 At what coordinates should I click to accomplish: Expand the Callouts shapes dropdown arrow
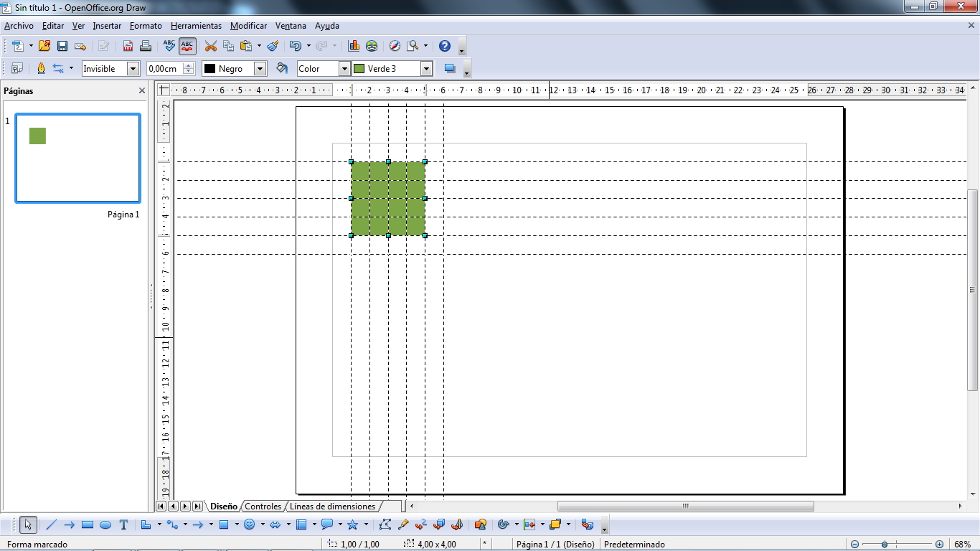[340, 524]
